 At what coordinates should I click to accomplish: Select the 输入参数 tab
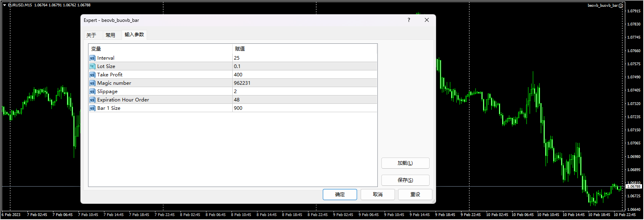click(x=134, y=35)
